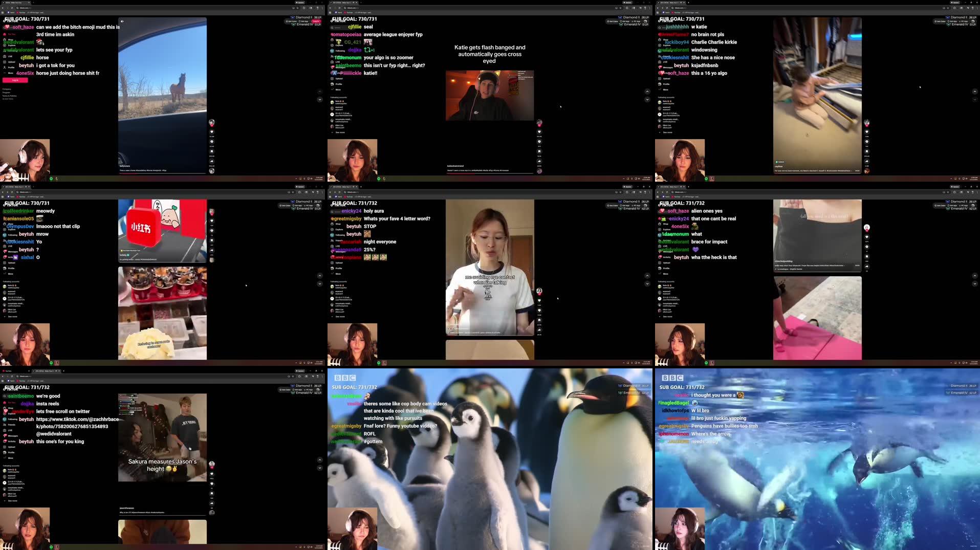Screen dimensions: 980x550
Task: Click the Upload icon in the sidebar
Action: [x=11, y=62]
